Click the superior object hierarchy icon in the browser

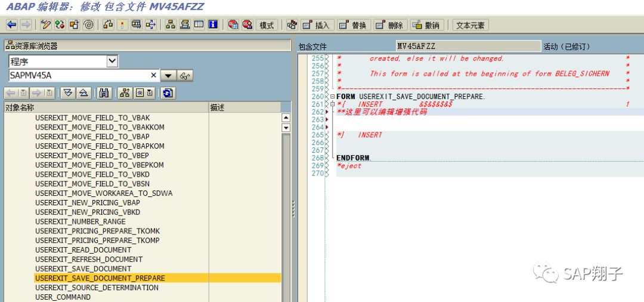[x=125, y=93]
